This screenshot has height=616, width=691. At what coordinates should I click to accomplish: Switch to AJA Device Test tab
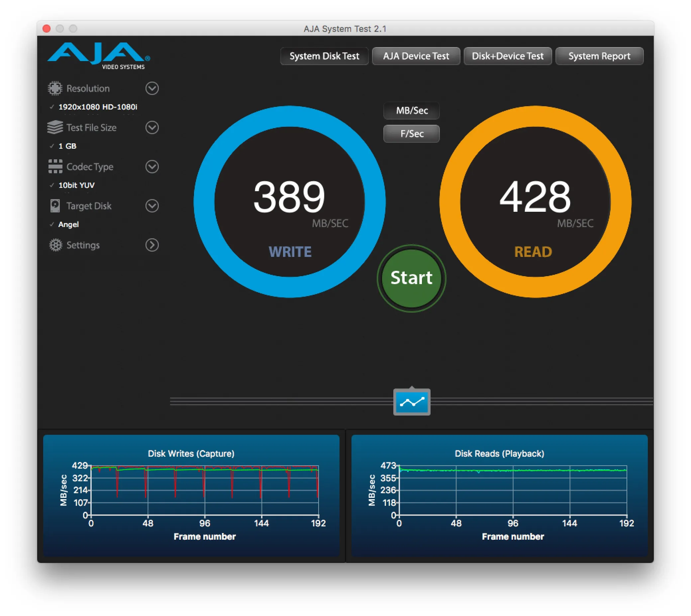coord(416,56)
